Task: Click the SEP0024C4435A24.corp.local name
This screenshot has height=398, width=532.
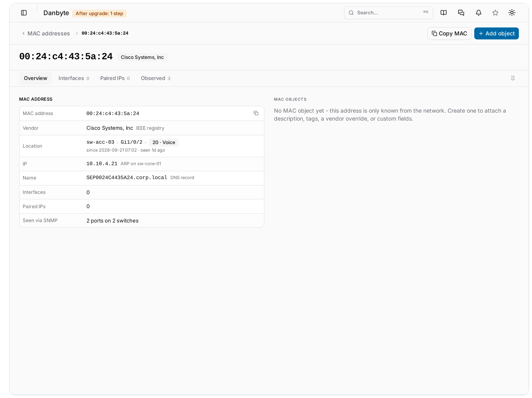Action: 126,178
